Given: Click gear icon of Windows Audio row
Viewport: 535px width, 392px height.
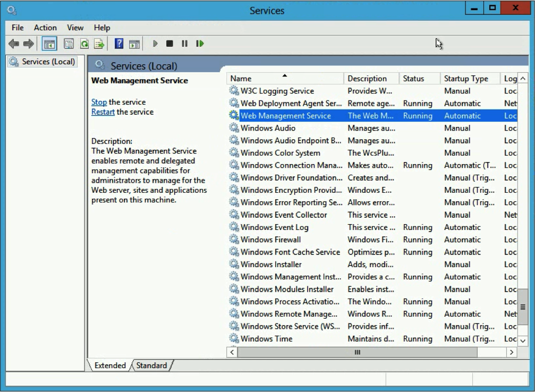Looking at the screenshot, I should (234, 128).
